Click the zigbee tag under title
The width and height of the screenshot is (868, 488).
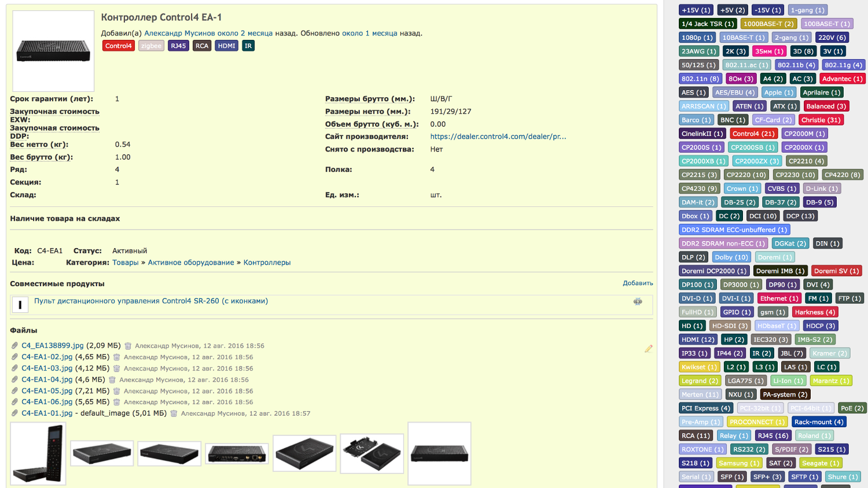[151, 46]
